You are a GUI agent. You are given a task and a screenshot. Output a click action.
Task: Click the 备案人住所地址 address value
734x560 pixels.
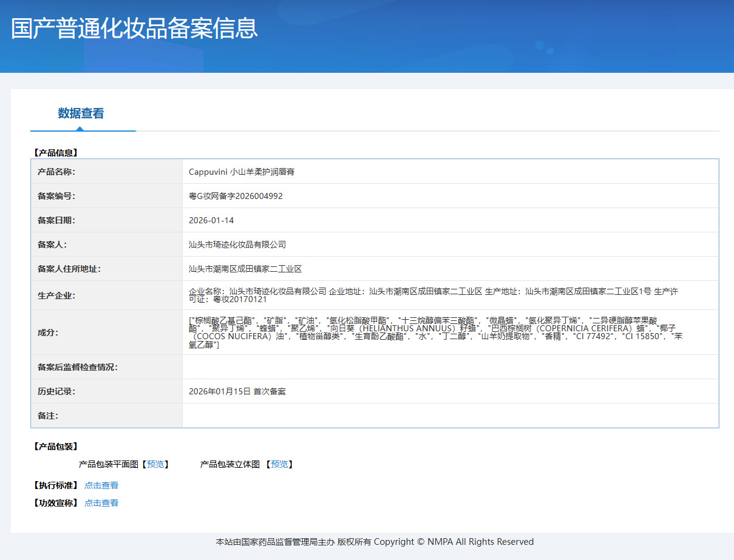tap(245, 269)
